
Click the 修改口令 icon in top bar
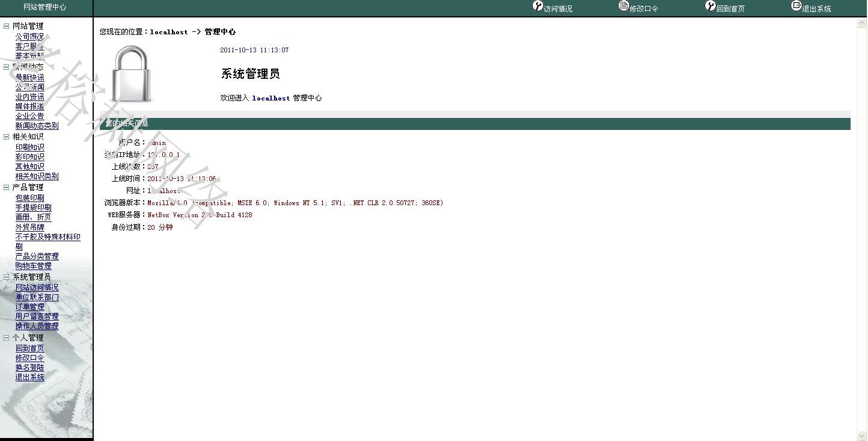(x=624, y=6)
